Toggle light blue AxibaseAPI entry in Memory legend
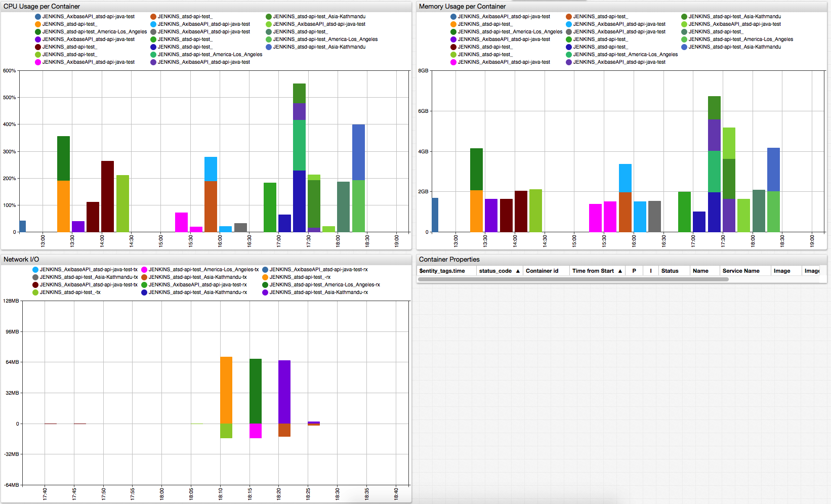 [x=615, y=24]
